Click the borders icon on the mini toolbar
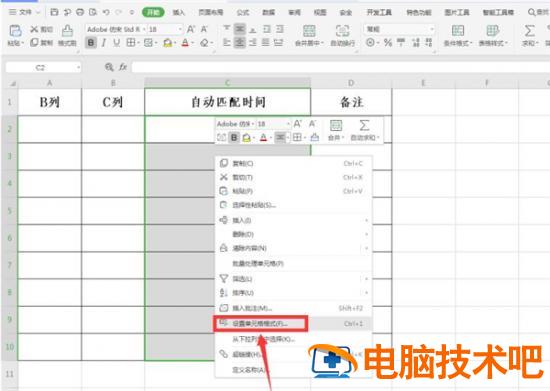This screenshot has height=391, width=550. (x=297, y=137)
